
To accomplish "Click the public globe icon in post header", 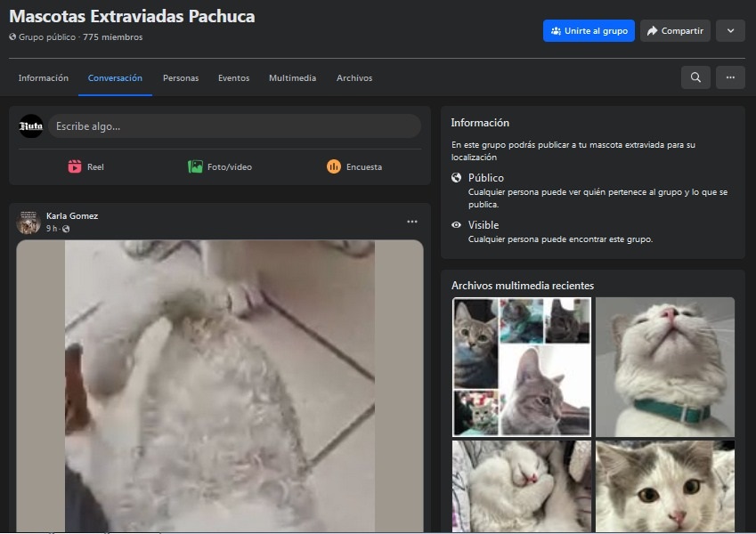I will [66, 229].
